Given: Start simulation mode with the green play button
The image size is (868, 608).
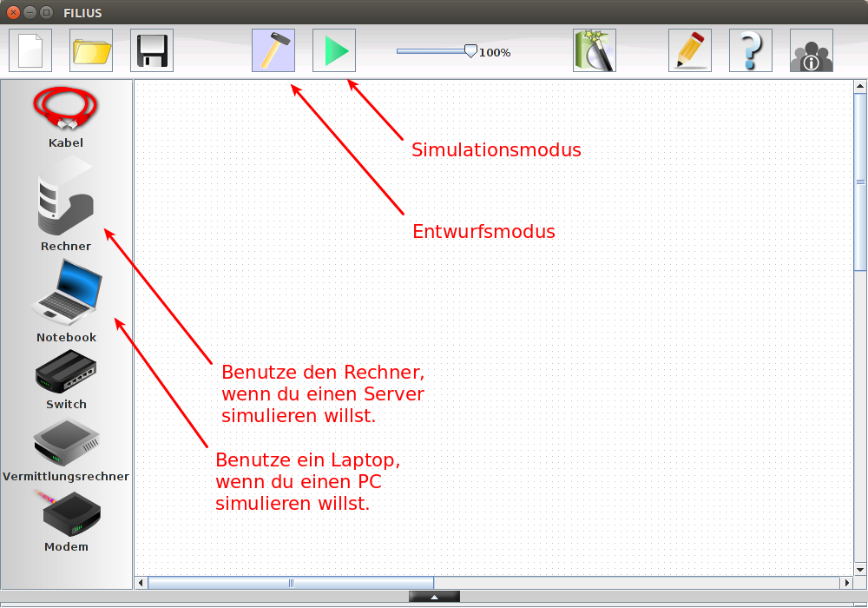Looking at the screenshot, I should pyautogui.click(x=334, y=50).
